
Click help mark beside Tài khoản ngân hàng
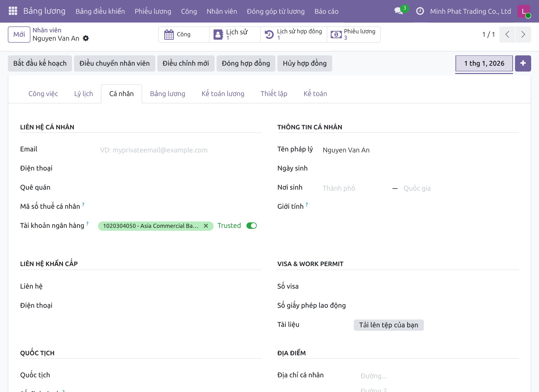87,223
